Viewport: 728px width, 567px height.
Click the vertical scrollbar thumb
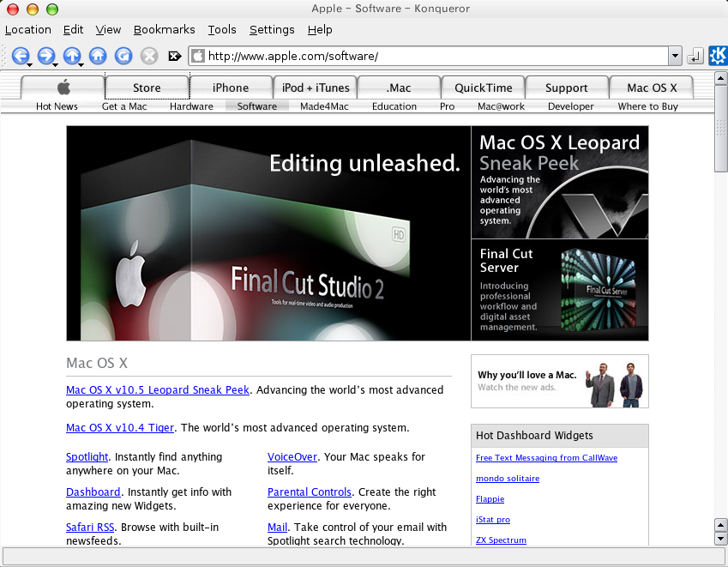click(x=720, y=128)
